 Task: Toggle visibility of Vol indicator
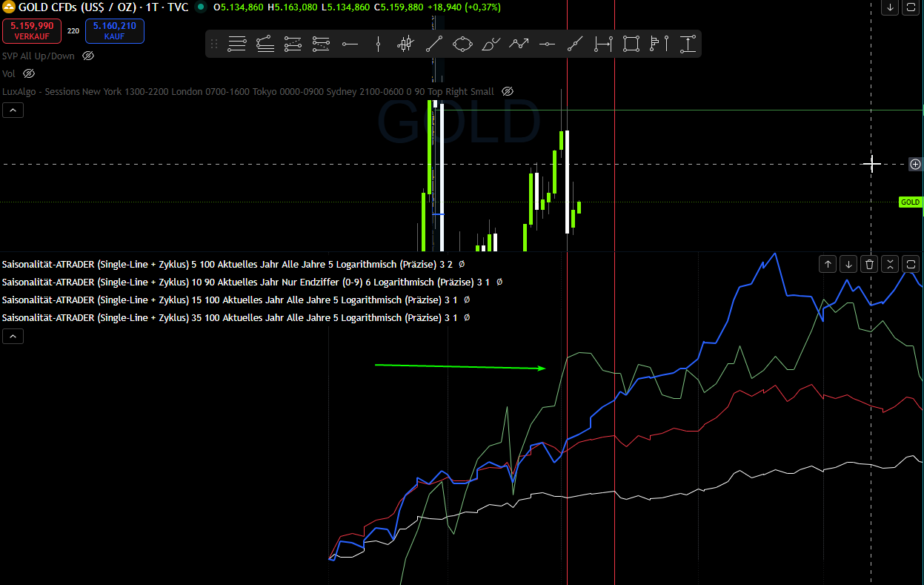click(29, 73)
